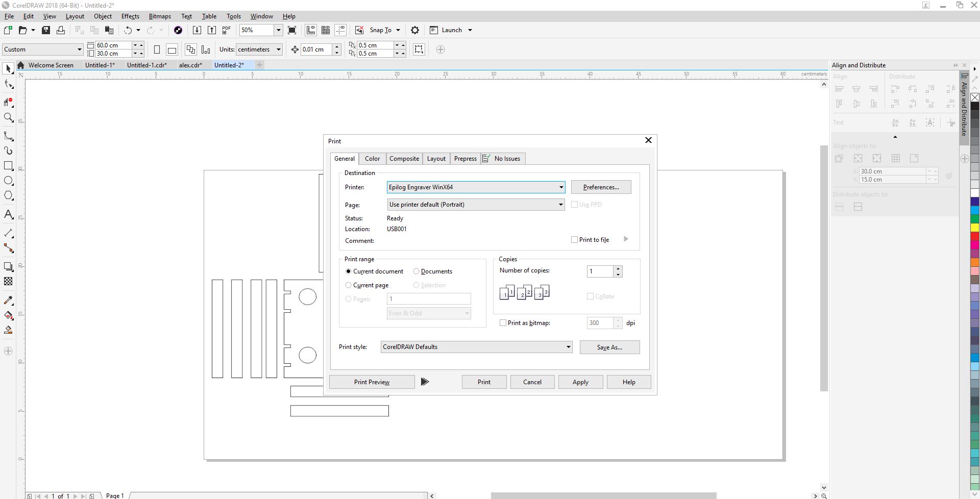The width and height of the screenshot is (980, 499).
Task: Open the Options gear icon
Action: [x=415, y=30]
